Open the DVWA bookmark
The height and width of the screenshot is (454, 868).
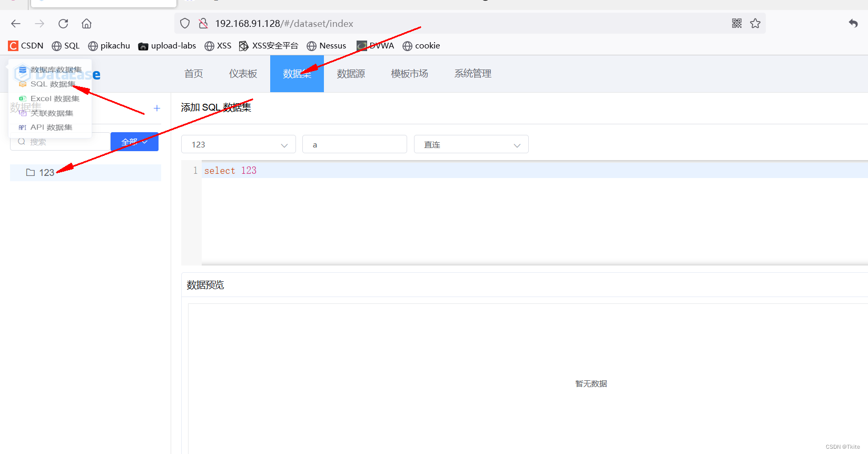pyautogui.click(x=375, y=46)
